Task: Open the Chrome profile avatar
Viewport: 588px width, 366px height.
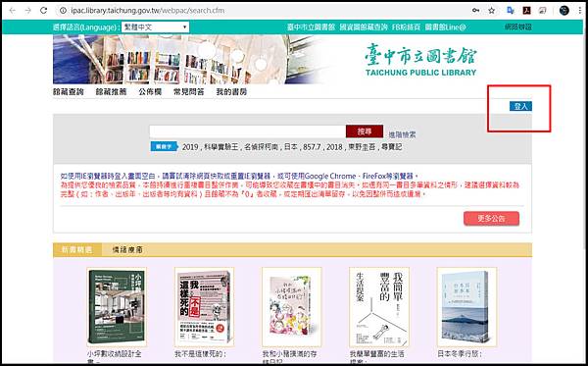Action: pos(564,11)
